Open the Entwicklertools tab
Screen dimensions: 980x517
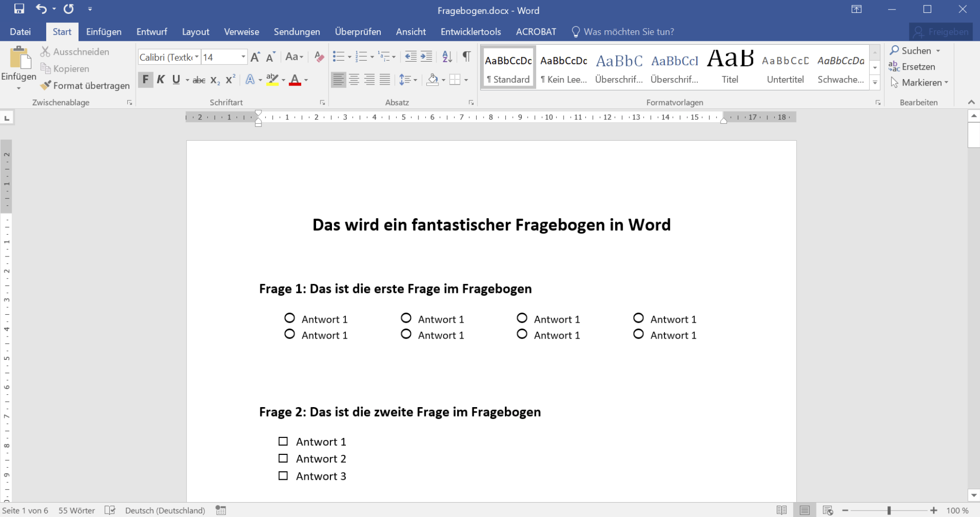471,31
